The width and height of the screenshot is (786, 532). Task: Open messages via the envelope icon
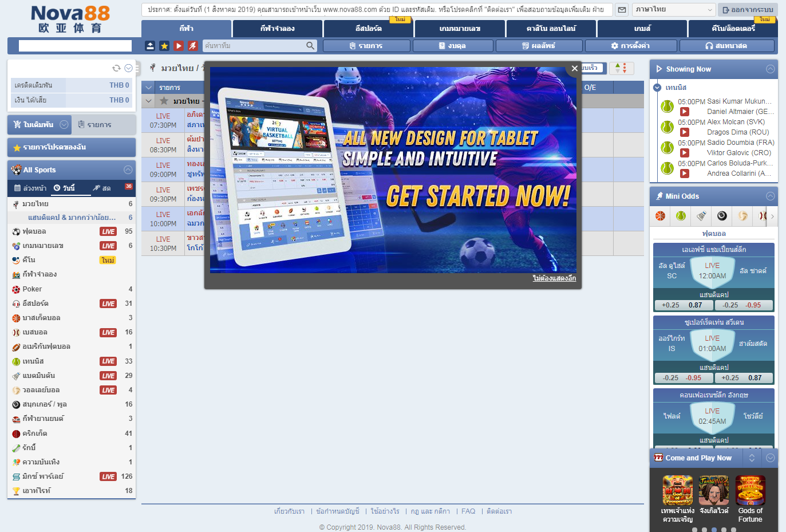(622, 10)
